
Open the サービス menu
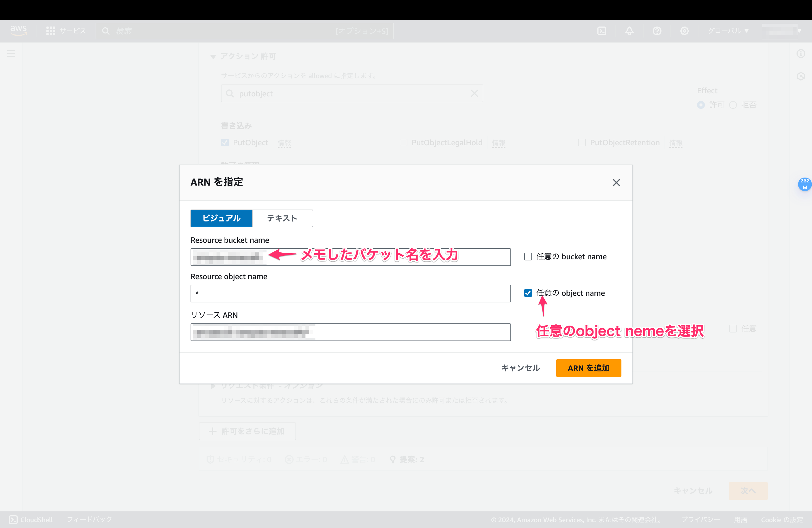pos(67,31)
